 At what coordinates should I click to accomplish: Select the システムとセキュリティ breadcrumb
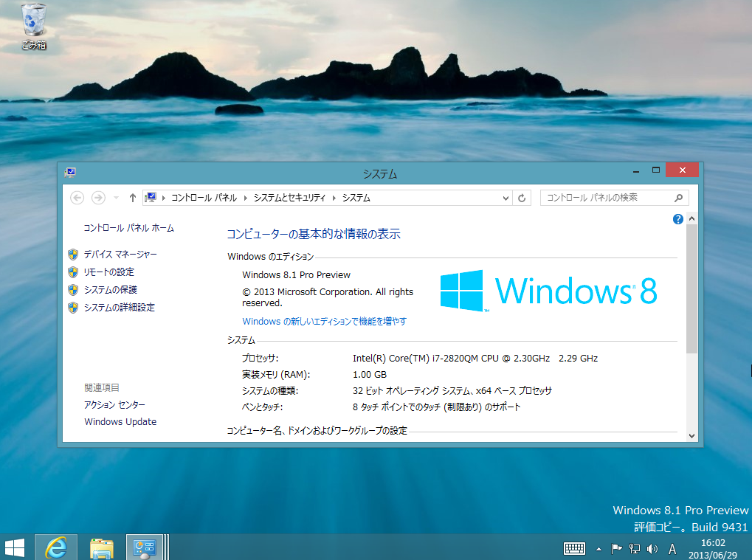tap(289, 198)
